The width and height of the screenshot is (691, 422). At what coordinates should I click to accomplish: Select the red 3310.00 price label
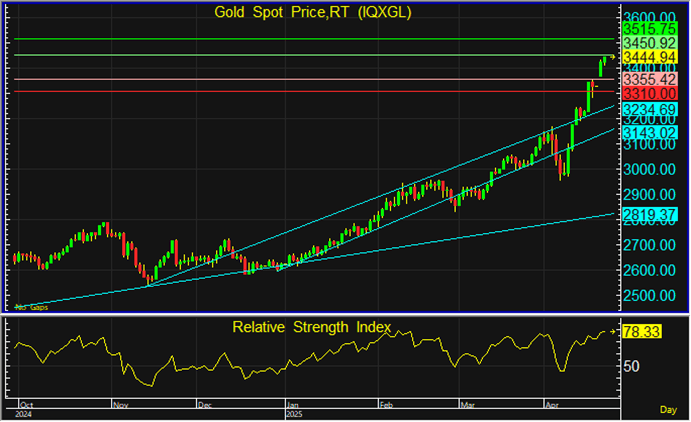coord(650,92)
